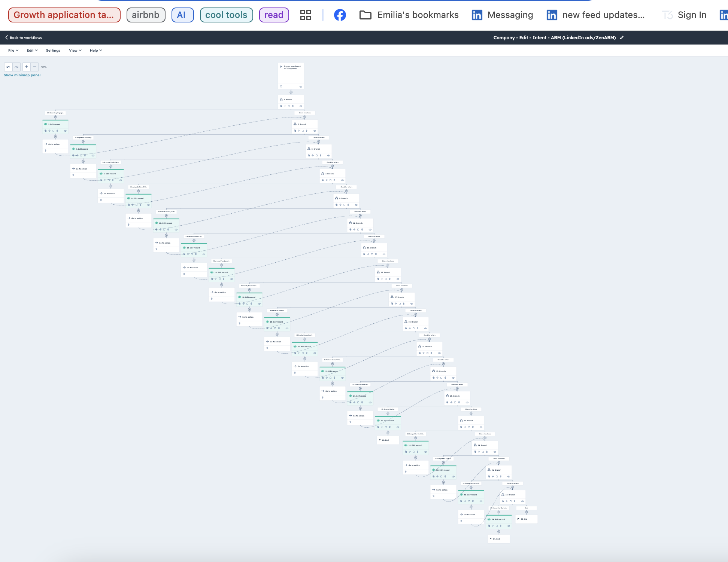
Task: Zoom in using the plus icon
Action: (26, 67)
